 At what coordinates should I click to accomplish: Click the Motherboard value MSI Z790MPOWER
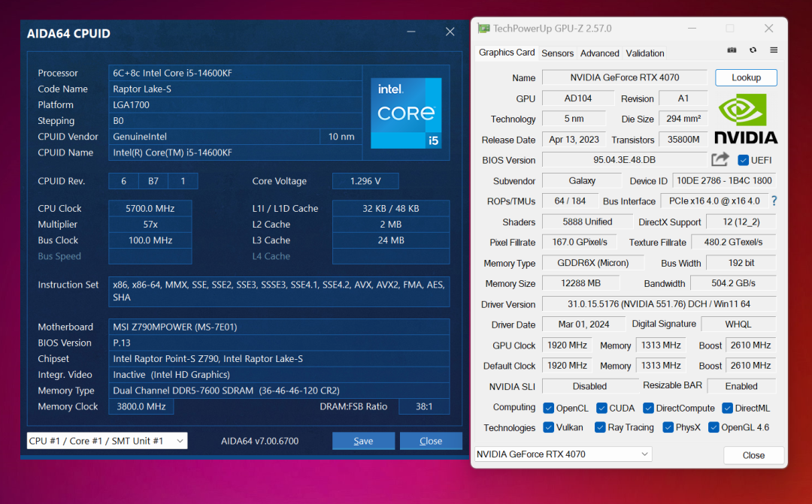[279, 327]
